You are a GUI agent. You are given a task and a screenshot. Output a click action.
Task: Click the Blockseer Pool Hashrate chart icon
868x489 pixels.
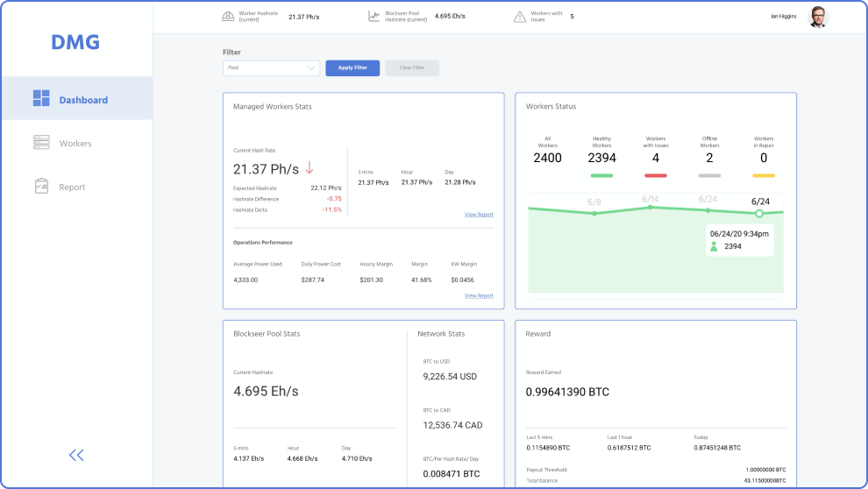coord(374,17)
